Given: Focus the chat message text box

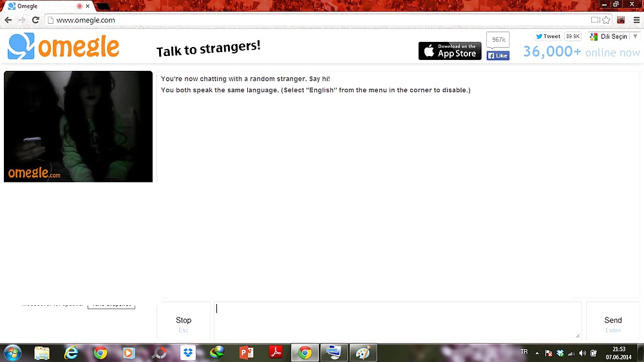Looking at the screenshot, I should pos(397,321).
